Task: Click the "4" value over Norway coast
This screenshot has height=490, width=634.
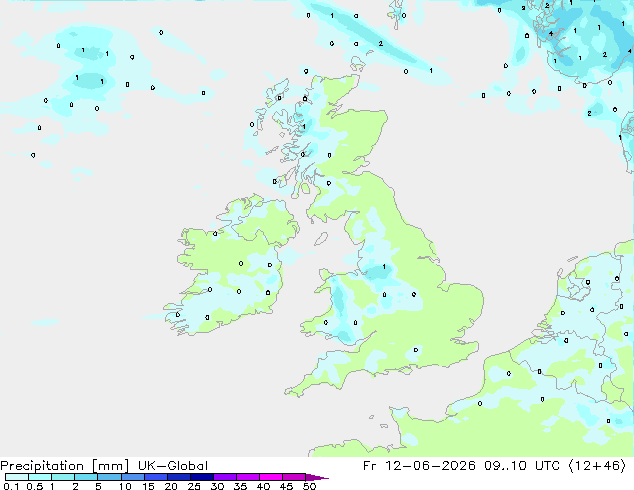Action: click(551, 34)
